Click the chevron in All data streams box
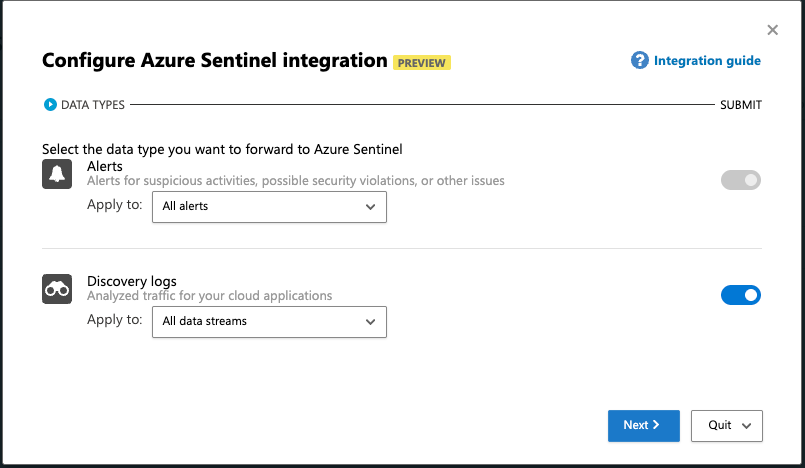This screenshot has width=805, height=468. (370, 321)
